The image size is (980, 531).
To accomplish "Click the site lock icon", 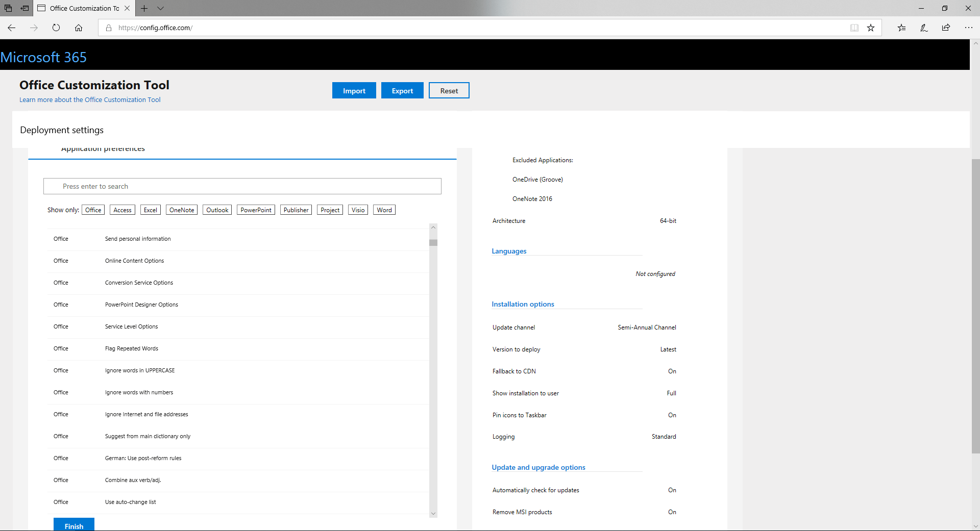I will tap(109, 28).
